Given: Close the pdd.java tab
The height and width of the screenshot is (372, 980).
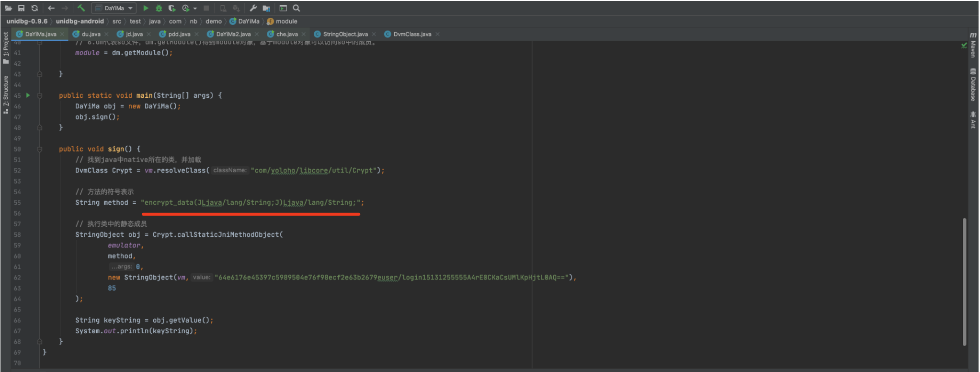Looking at the screenshot, I should click(x=196, y=35).
